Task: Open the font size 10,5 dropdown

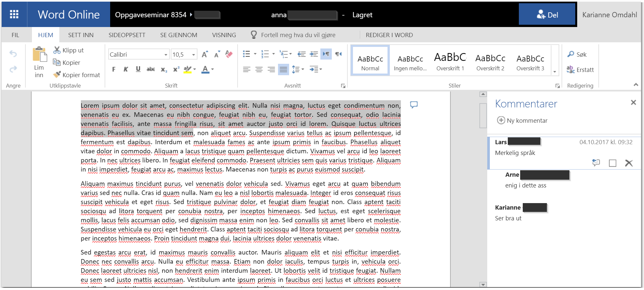Action: pyautogui.click(x=194, y=55)
